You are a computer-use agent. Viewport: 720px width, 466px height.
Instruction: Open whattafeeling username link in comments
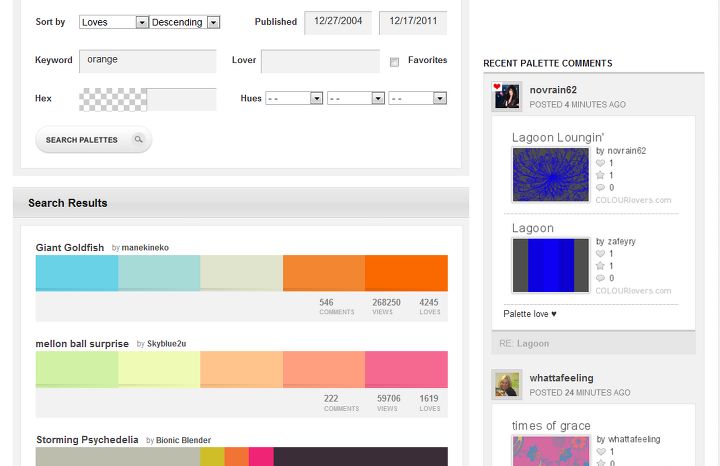(561, 378)
